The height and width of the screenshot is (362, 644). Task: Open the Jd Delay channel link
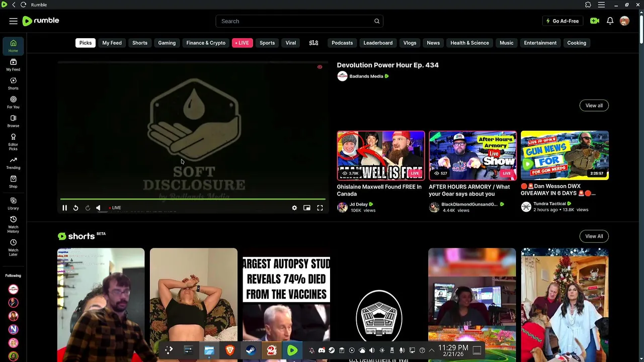[359, 204]
